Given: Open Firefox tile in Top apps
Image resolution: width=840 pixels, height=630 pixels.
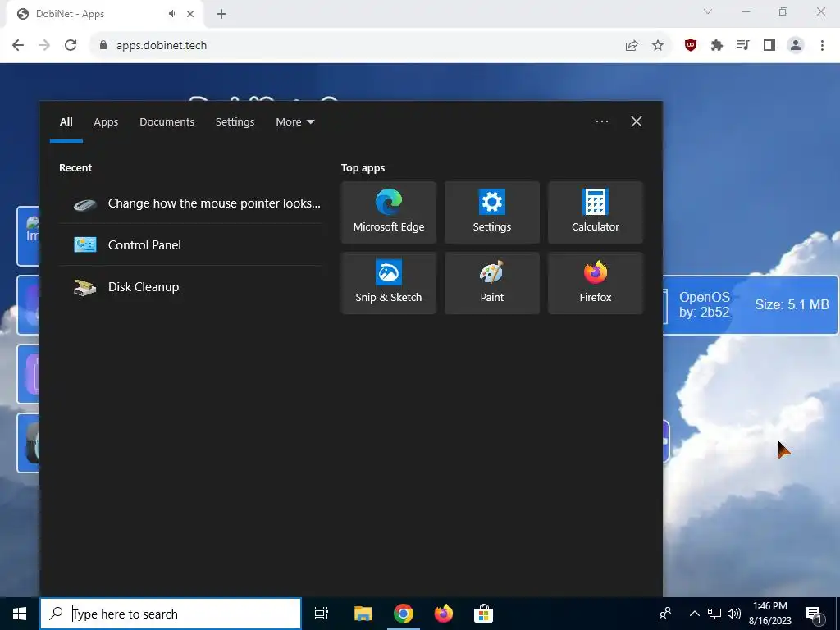Looking at the screenshot, I should click(596, 283).
